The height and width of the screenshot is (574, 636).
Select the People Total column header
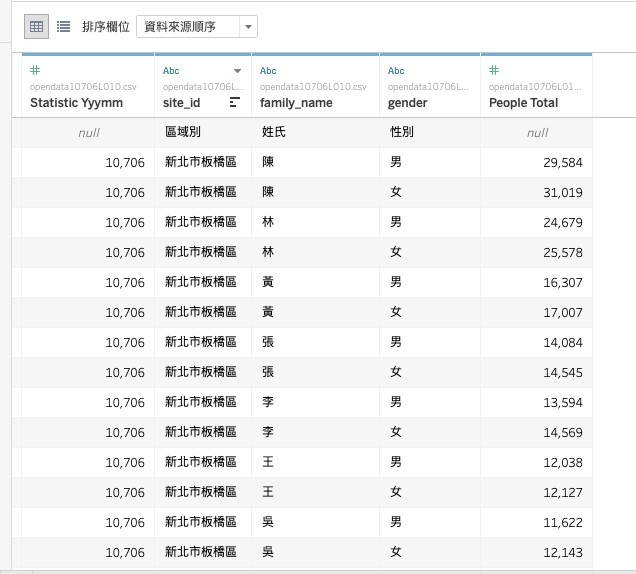523,103
